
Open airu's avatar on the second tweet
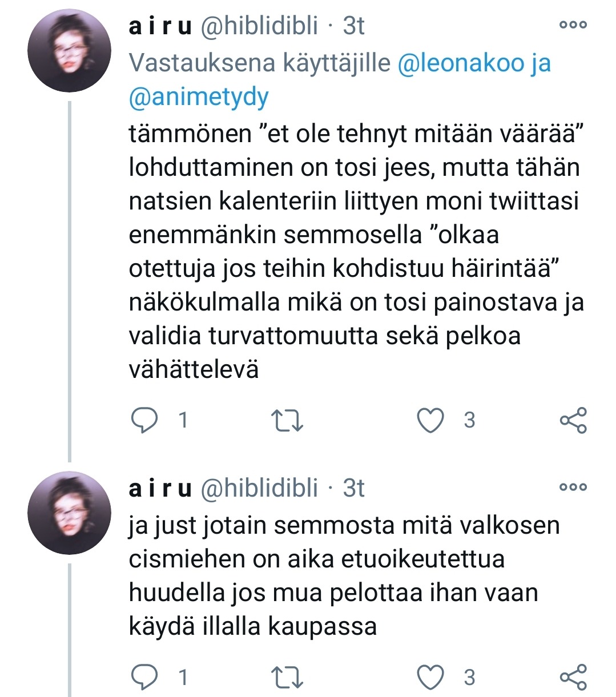69,513
